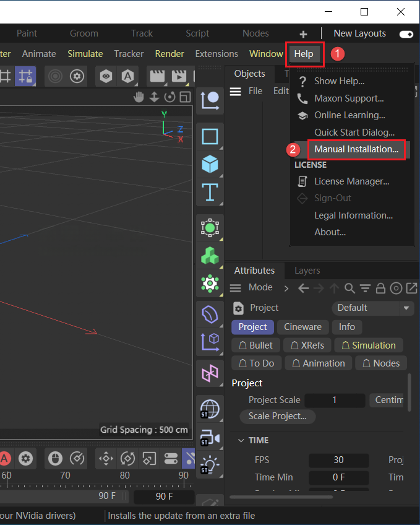This screenshot has width=420, height=525.
Task: Click the pink Symmetry icon
Action: (210, 373)
